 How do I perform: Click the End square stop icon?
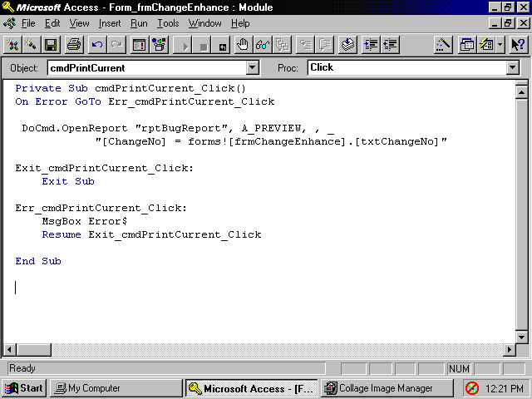point(201,45)
